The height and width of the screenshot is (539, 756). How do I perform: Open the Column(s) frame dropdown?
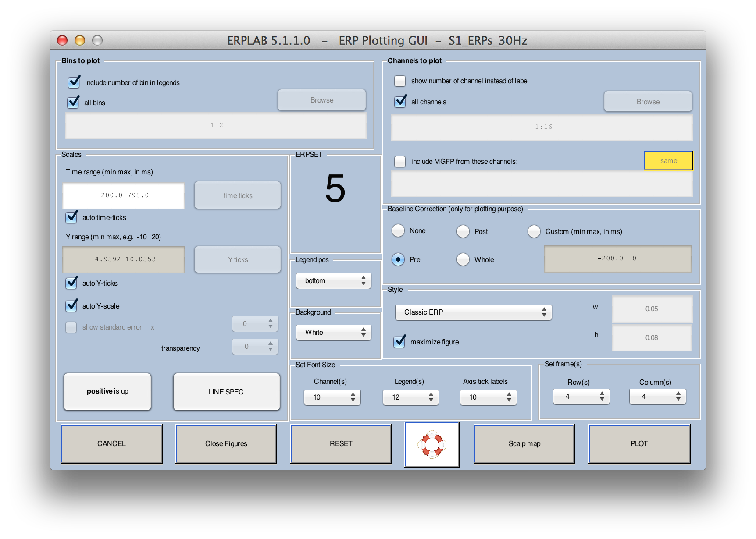657,397
